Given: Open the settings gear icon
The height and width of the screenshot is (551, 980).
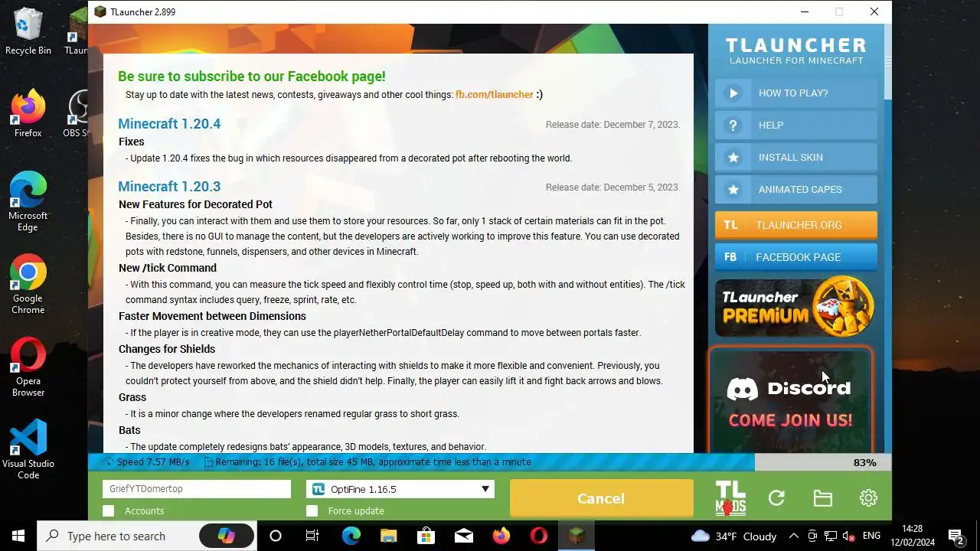Looking at the screenshot, I should pyautogui.click(x=868, y=498).
